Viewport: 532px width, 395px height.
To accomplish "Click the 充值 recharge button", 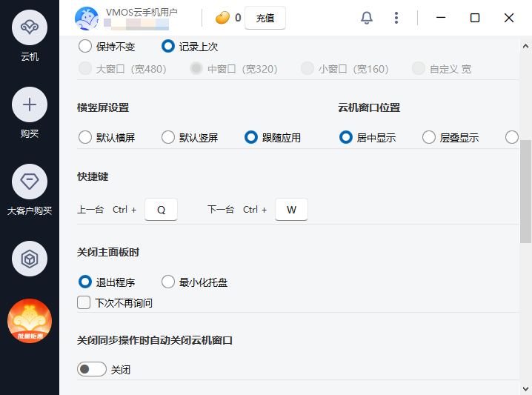I will (x=265, y=18).
